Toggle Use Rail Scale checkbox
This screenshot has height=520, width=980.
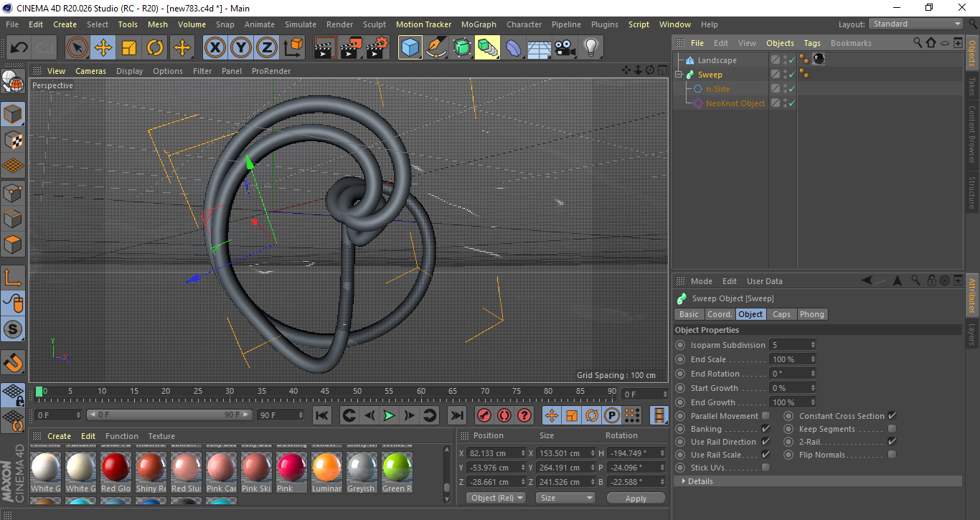click(x=765, y=455)
